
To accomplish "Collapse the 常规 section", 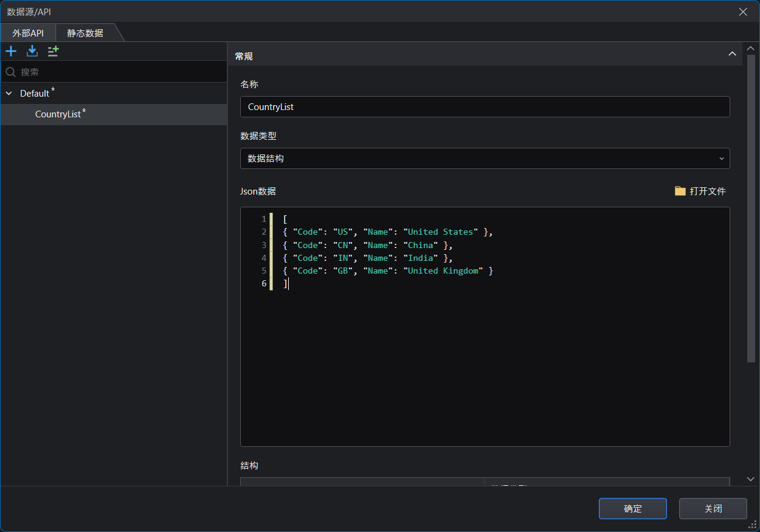I will pyautogui.click(x=732, y=54).
